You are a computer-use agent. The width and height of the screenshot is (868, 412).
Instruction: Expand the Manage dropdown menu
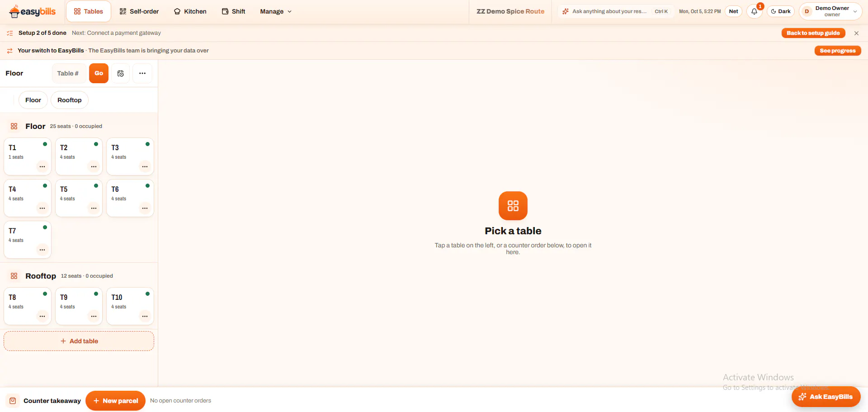[276, 11]
